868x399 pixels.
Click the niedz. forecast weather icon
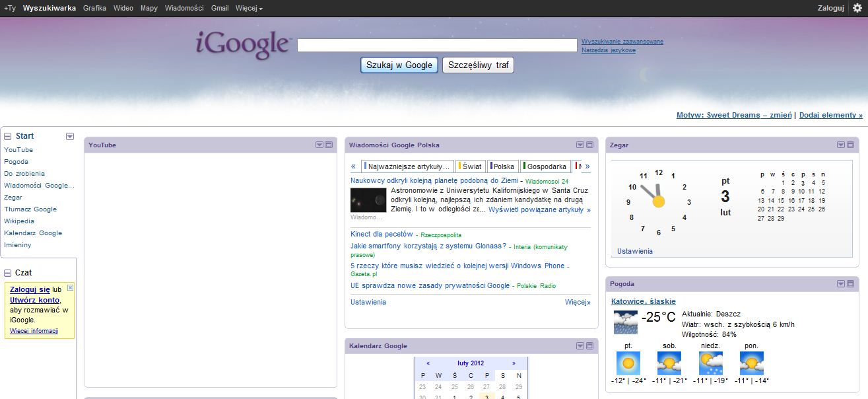coord(711,363)
